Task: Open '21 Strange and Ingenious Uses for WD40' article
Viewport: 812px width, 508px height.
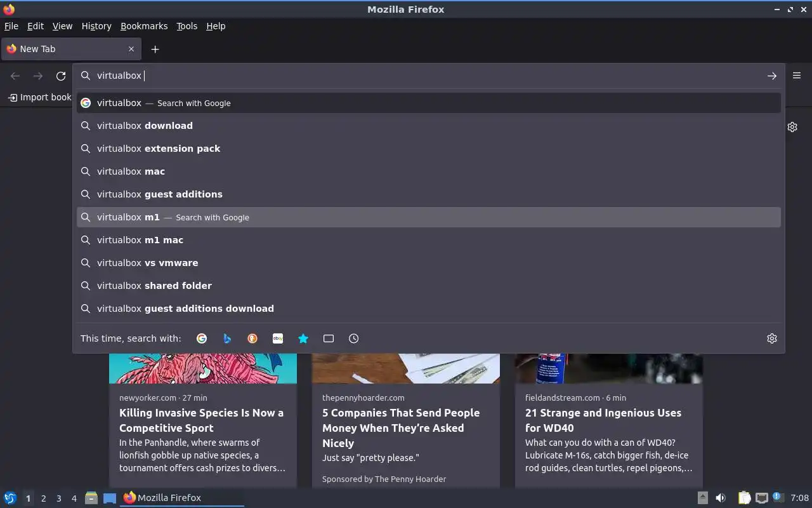Action: pyautogui.click(x=603, y=420)
